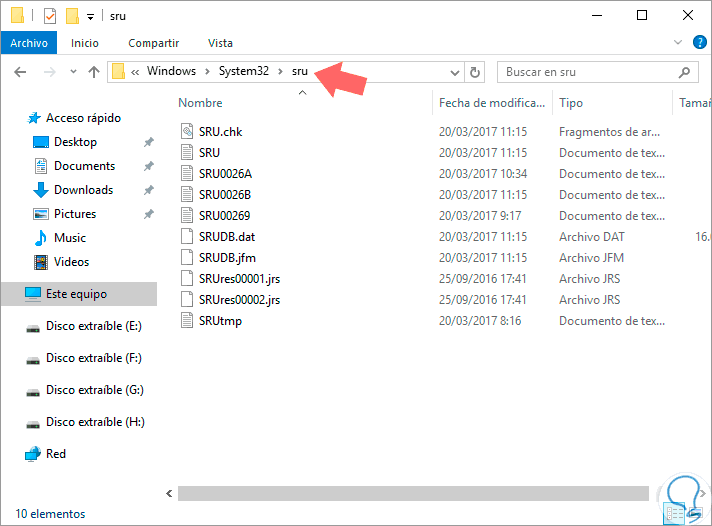Click the pin icon next to Pictures

[x=148, y=214]
